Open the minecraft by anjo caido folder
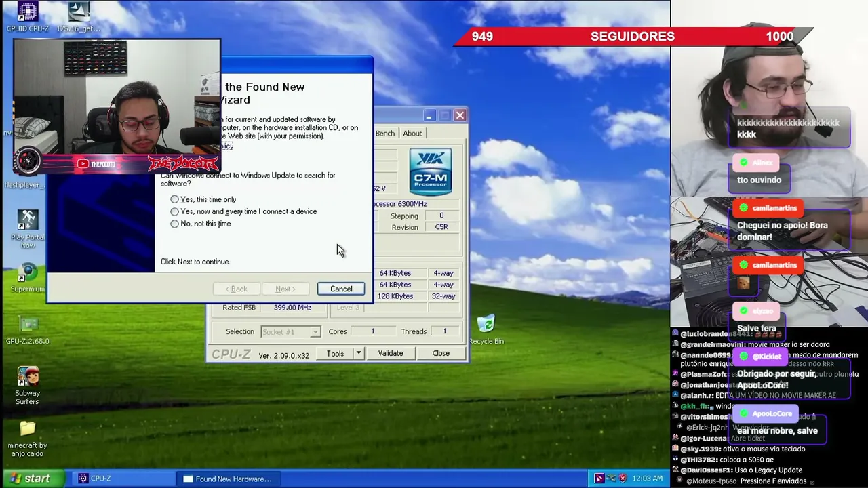Screen dimensions: 868x488 pos(28,439)
